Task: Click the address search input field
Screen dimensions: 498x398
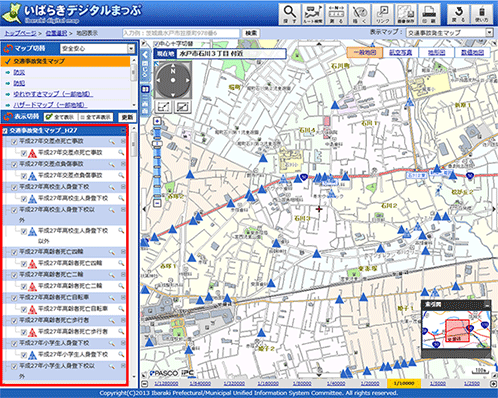Action: click(181, 33)
